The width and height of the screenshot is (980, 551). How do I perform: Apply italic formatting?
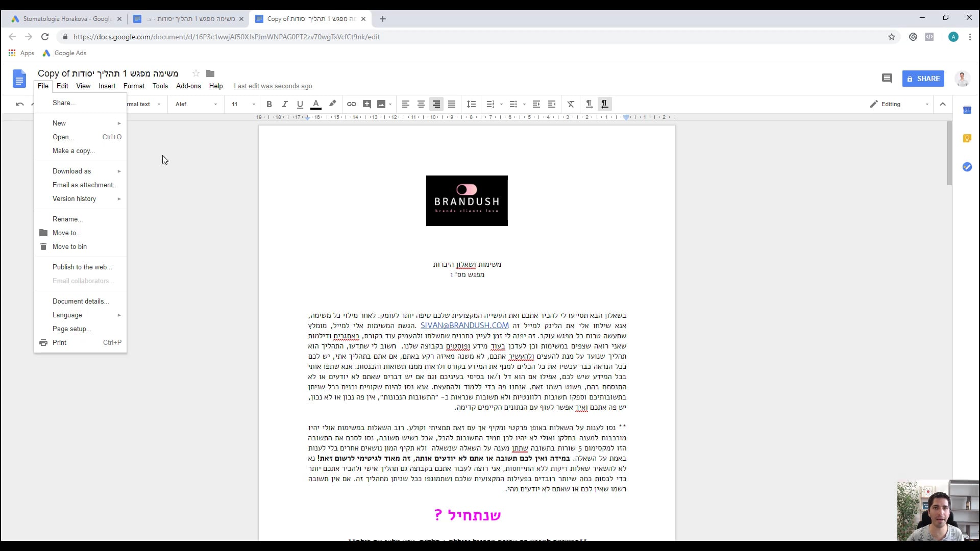pyautogui.click(x=284, y=104)
